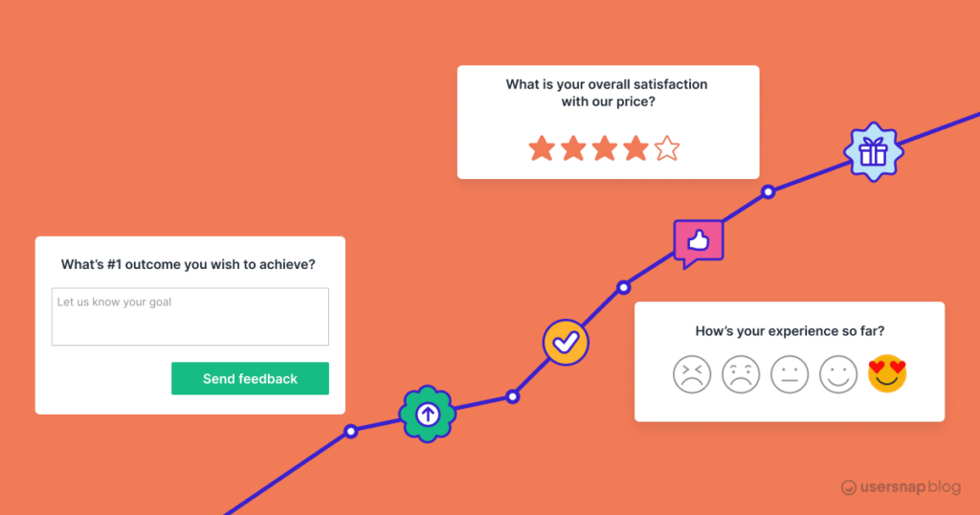Click the 'Let us know your goal' field
Viewport: 980px width, 515px height.
coord(189,316)
